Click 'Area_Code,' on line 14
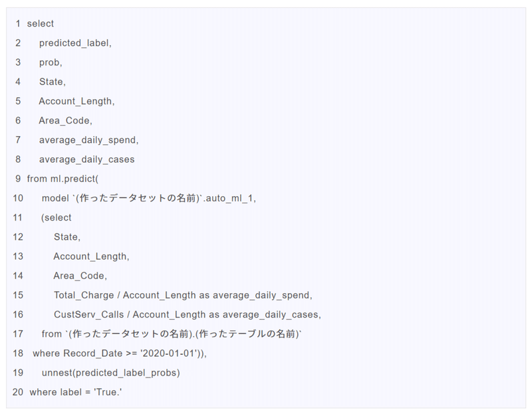 point(80,276)
